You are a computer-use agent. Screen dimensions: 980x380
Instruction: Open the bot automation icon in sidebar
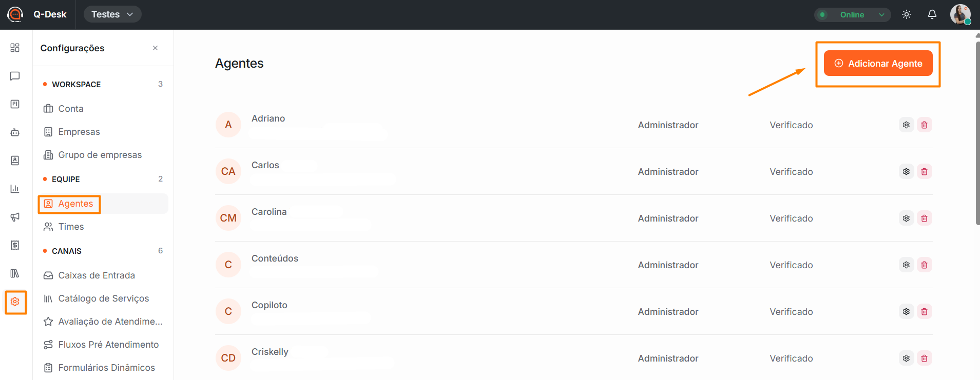(15, 132)
